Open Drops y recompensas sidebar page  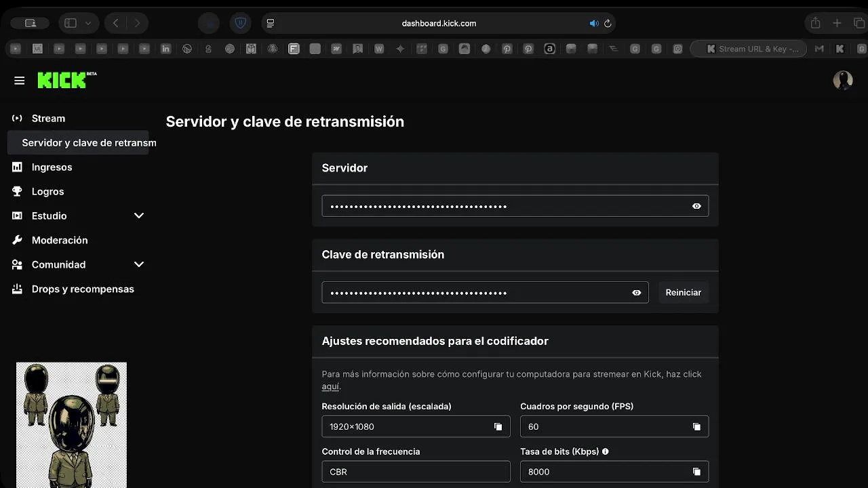coord(83,289)
